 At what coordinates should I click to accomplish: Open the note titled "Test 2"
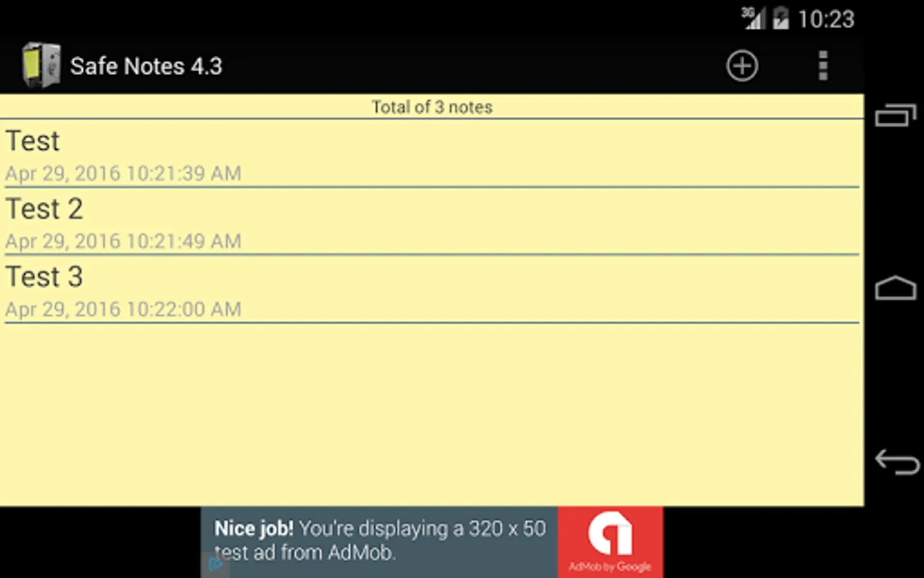coord(432,222)
